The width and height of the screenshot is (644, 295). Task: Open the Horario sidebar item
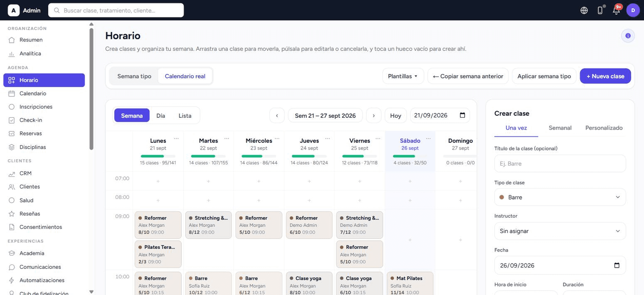(44, 80)
